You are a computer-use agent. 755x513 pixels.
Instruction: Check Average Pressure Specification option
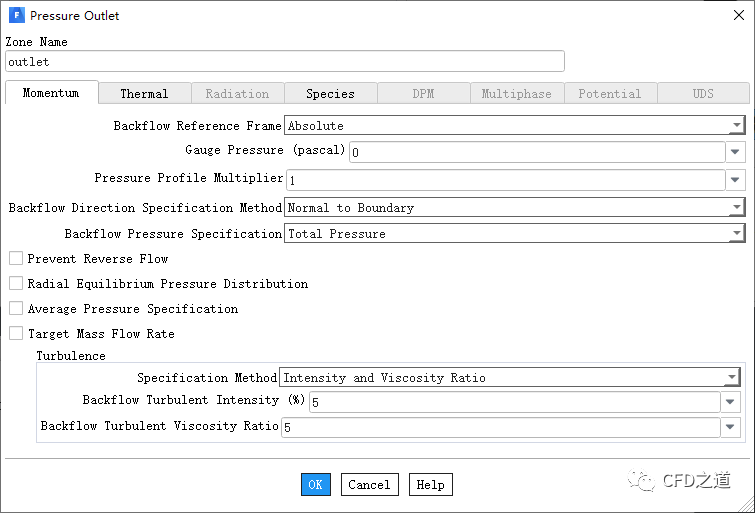(x=16, y=309)
